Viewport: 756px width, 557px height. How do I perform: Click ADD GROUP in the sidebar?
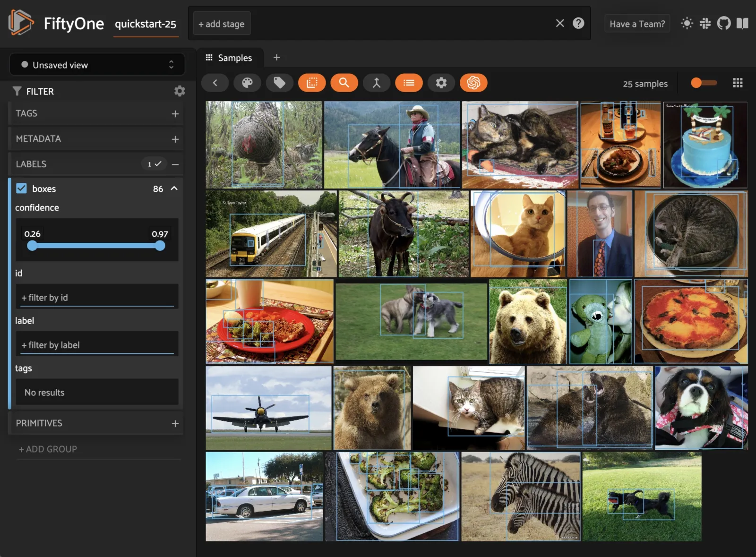(48, 449)
